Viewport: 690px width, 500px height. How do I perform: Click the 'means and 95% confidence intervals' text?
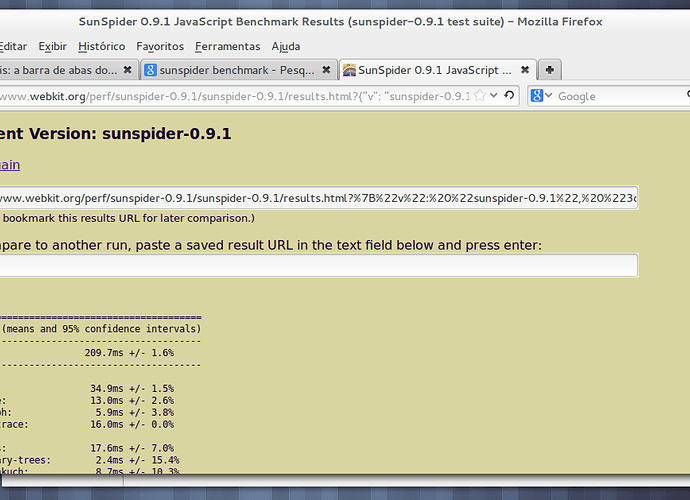pos(101,329)
